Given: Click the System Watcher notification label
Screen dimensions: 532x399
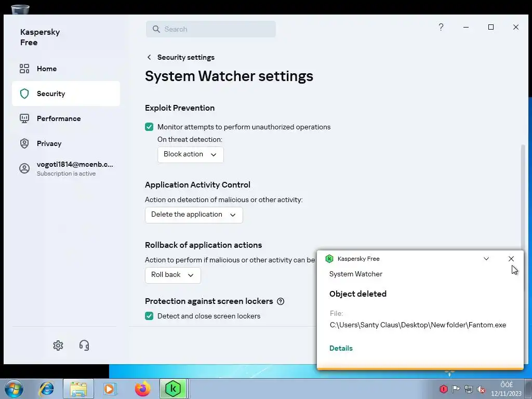Looking at the screenshot, I should [x=355, y=274].
